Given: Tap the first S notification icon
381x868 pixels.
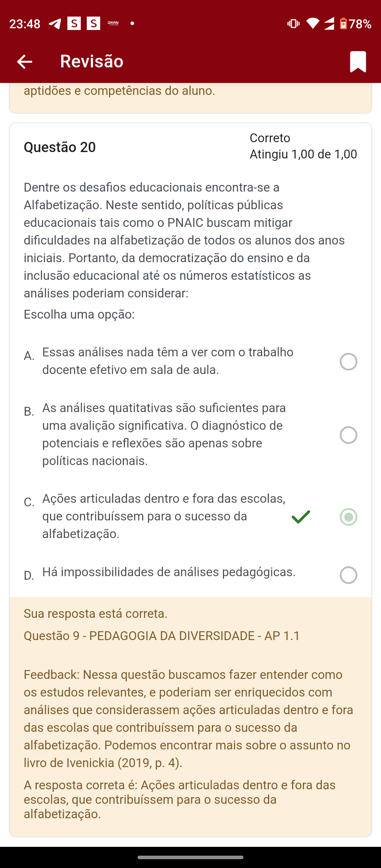Looking at the screenshot, I should (x=74, y=24).
